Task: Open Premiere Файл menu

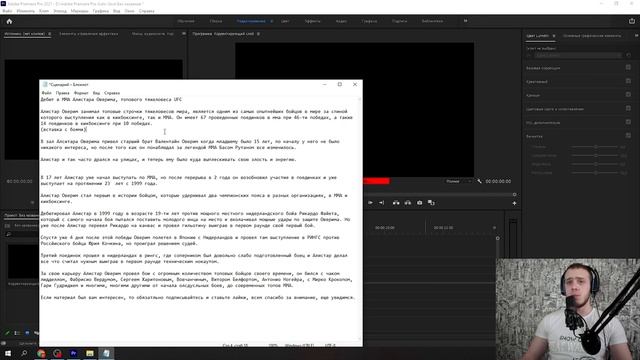Action: [7, 11]
